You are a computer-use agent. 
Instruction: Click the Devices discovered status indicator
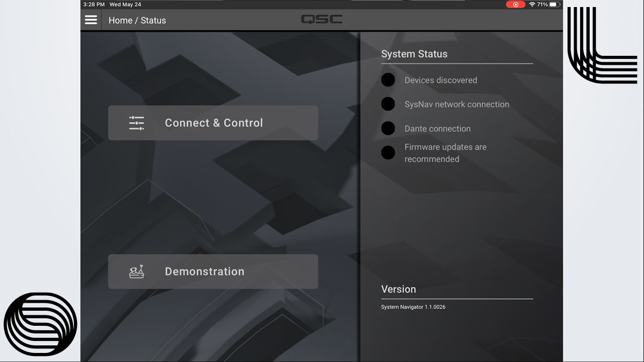(x=388, y=80)
